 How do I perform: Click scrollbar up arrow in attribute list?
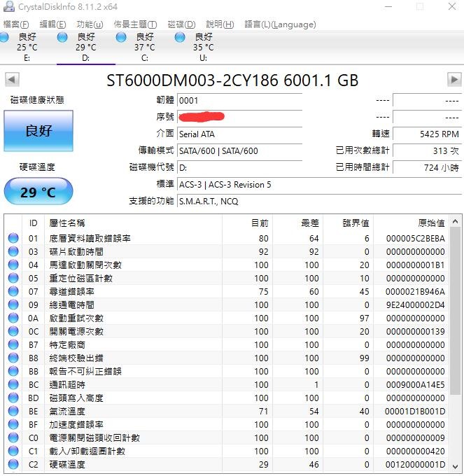[455, 222]
